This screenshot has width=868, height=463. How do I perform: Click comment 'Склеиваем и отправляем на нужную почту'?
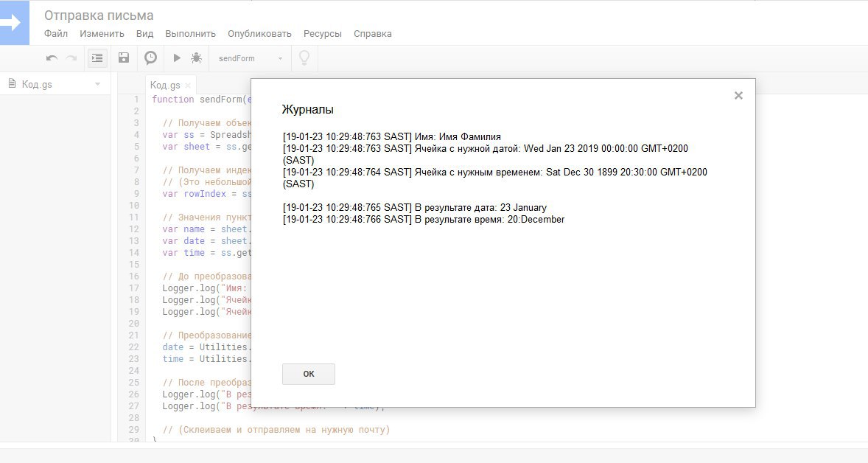click(x=276, y=430)
